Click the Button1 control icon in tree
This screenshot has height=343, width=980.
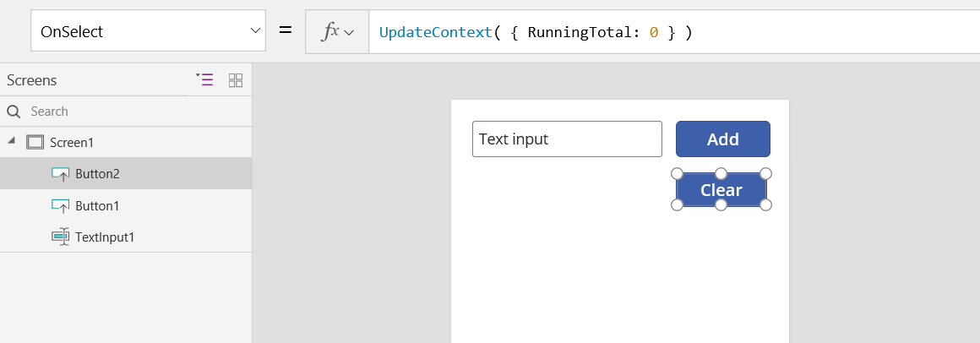click(60, 205)
